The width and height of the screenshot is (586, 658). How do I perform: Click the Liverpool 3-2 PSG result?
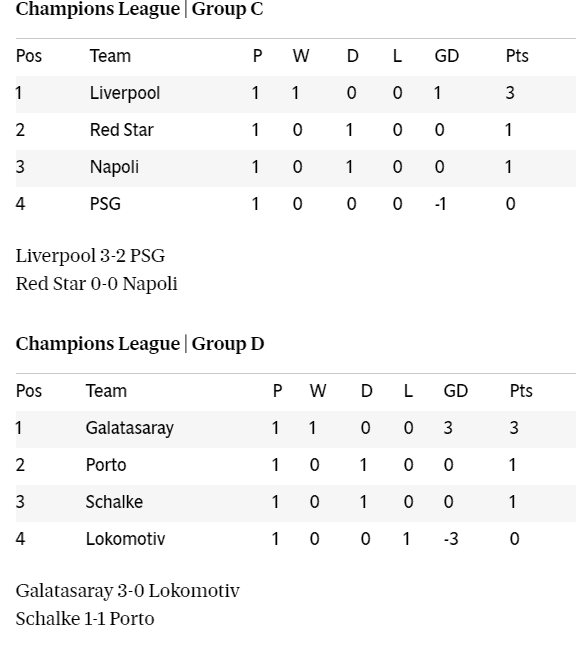pyautogui.click(x=90, y=256)
